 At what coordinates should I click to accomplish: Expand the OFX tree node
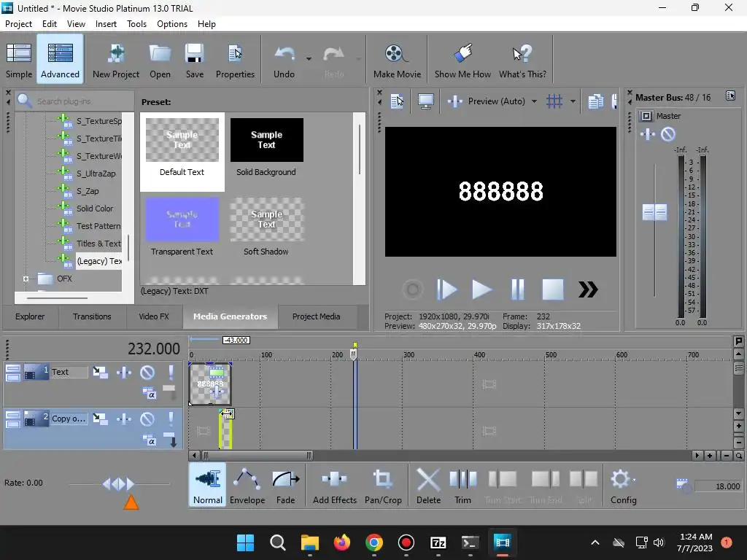pos(26,279)
